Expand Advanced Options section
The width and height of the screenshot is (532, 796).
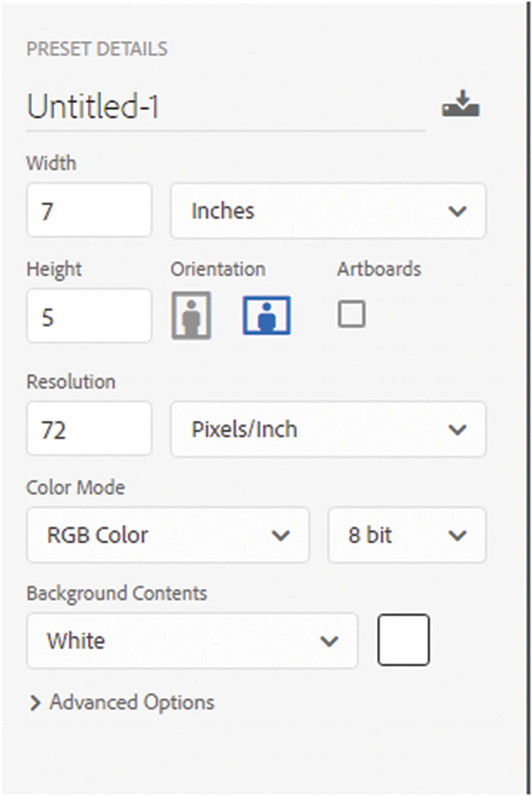pos(132,703)
